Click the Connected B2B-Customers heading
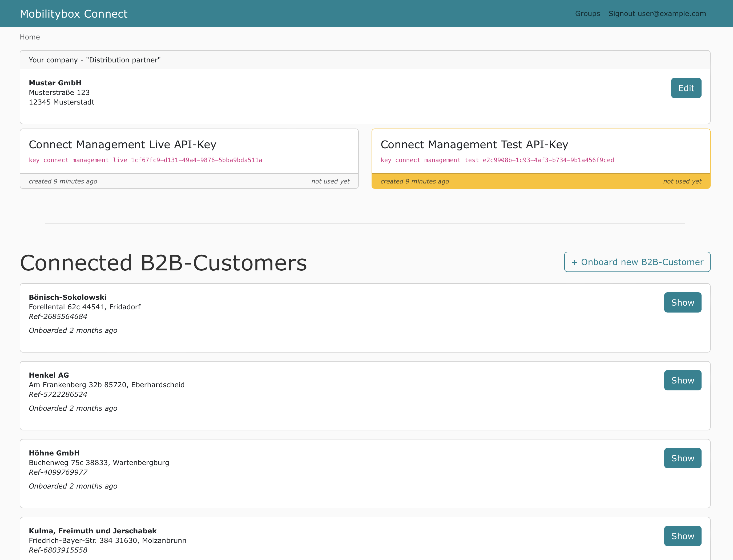Screen dimensions: 733x560 [x=163, y=263]
